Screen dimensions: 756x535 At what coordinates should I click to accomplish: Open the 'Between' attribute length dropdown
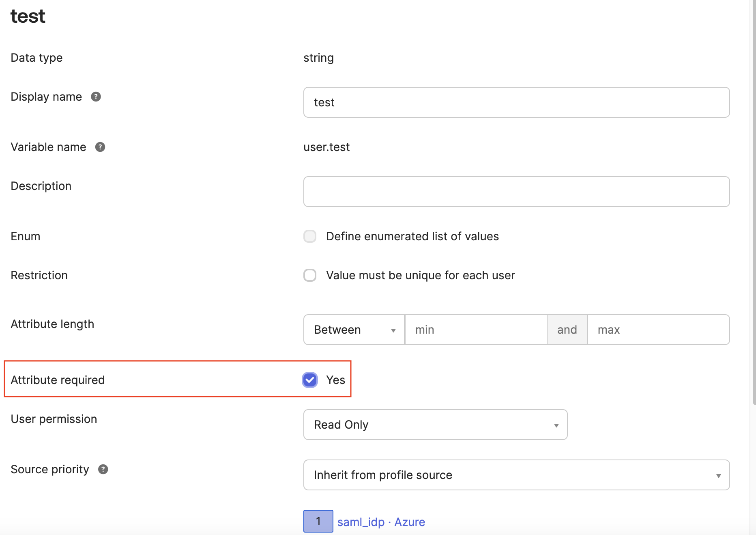[353, 330]
